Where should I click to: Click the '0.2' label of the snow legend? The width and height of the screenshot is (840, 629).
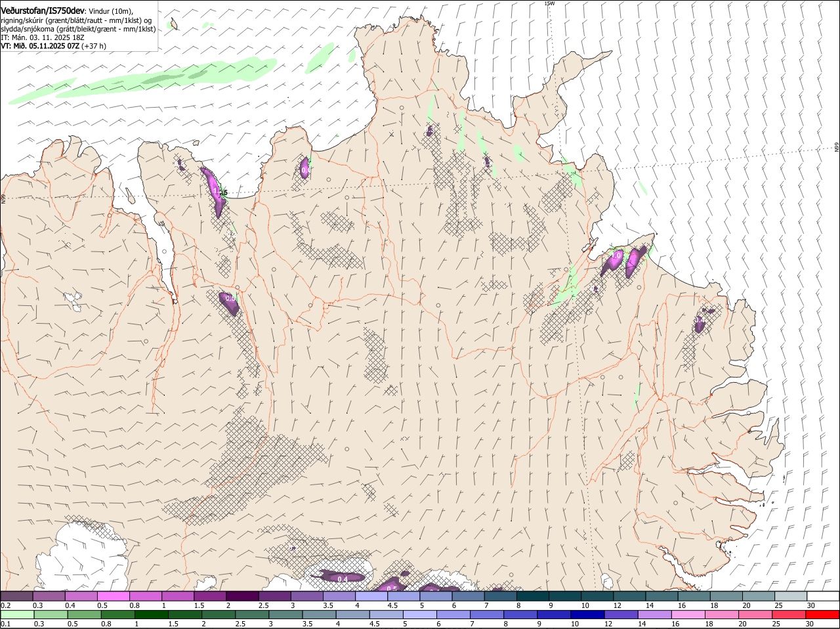(x=5, y=605)
